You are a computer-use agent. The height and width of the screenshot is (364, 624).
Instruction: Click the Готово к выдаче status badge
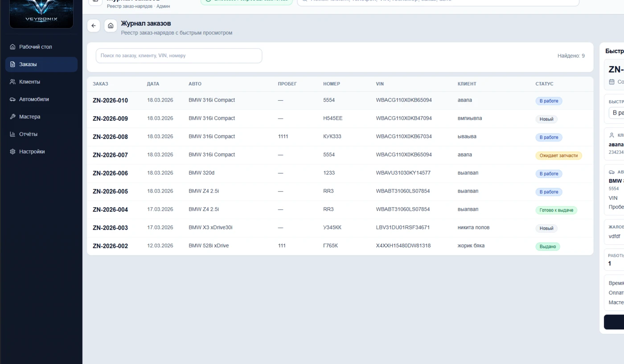pos(556,210)
